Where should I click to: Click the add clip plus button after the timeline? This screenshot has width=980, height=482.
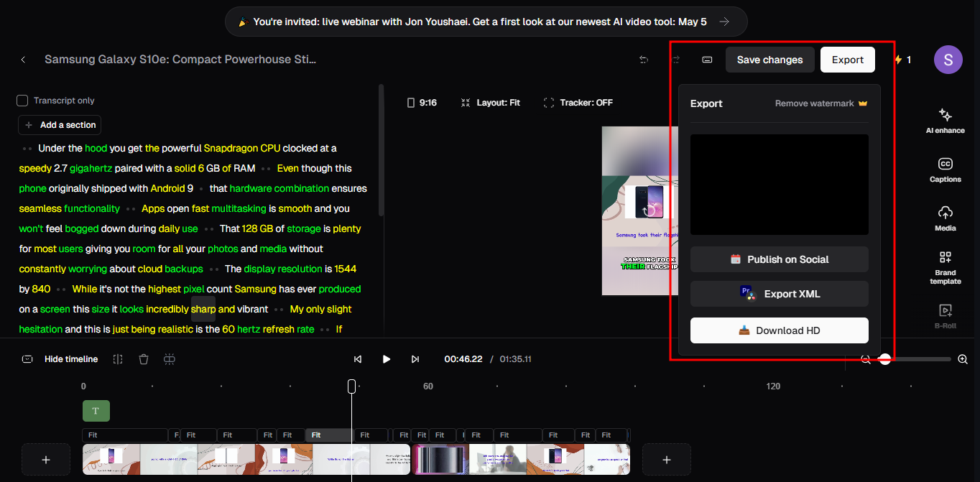pos(667,460)
